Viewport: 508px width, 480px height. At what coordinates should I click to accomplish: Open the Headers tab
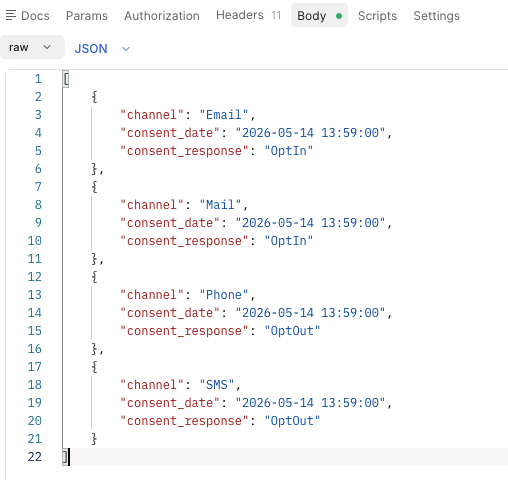(248, 15)
